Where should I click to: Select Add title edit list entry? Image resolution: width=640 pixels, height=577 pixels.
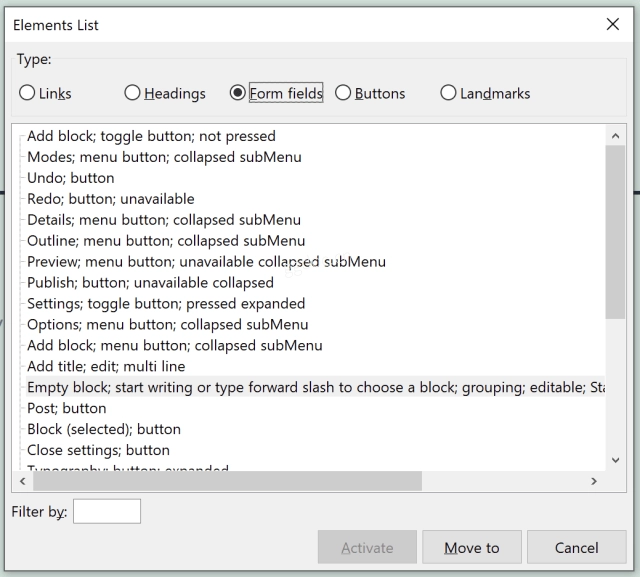click(106, 366)
